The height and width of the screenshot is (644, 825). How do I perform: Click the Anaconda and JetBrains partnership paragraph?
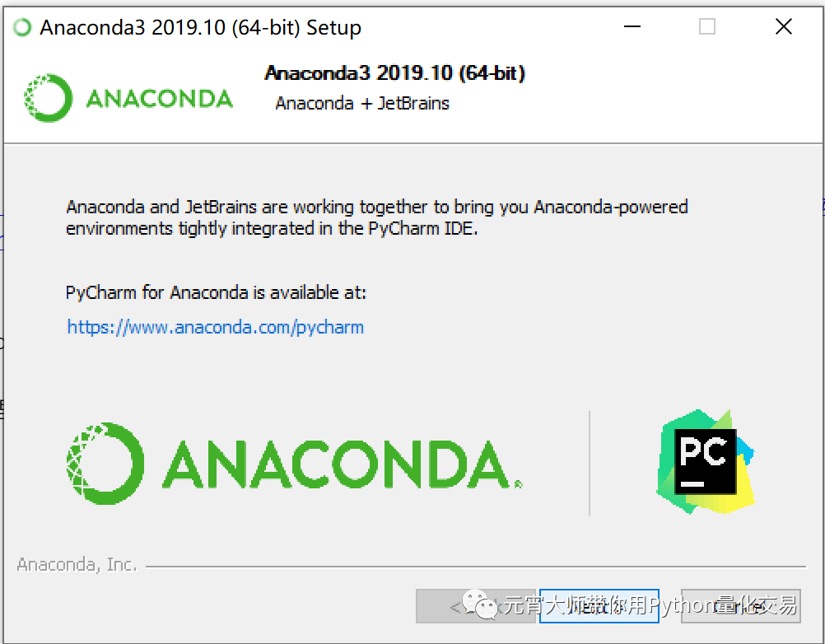coord(375,217)
